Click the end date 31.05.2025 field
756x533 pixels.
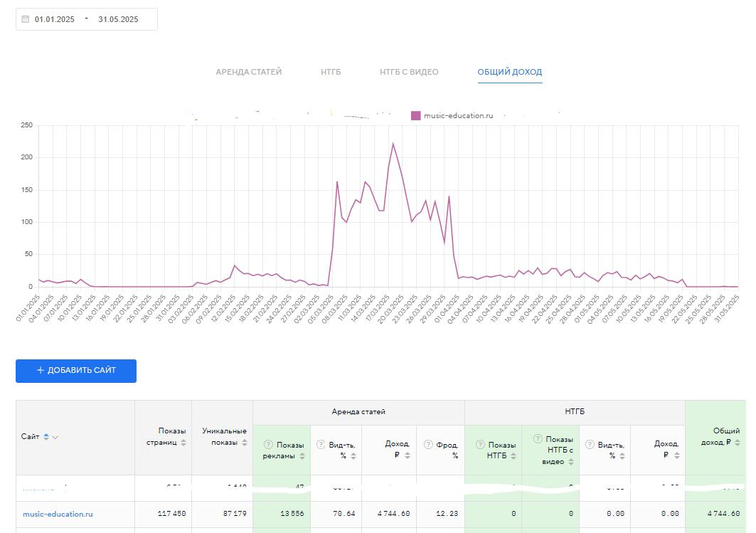(x=118, y=19)
